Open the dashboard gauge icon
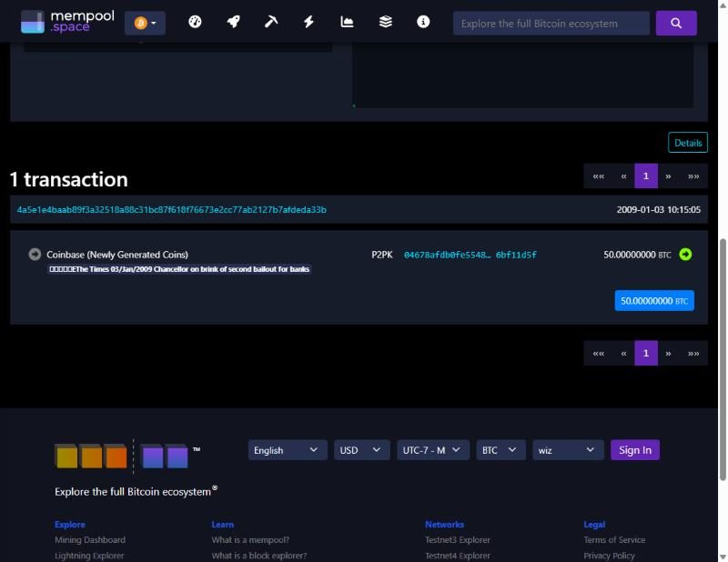Viewport: 728px width, 562px height. coord(195,22)
